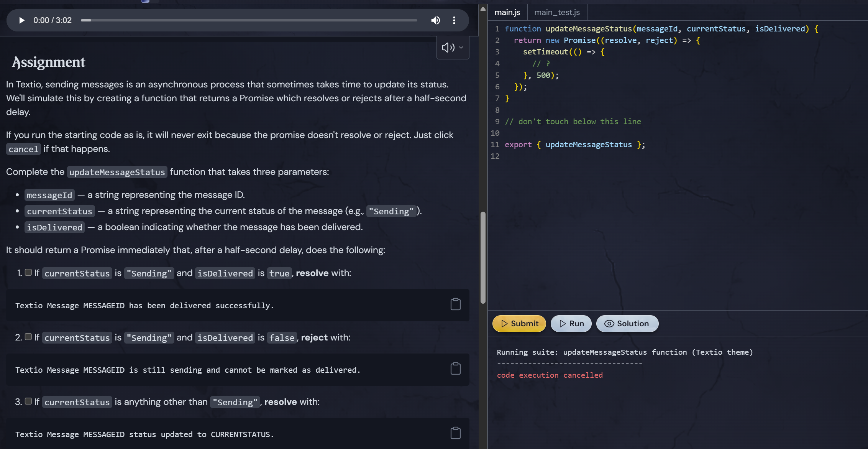
Task: Open audio player more options menu
Action: coord(454,20)
